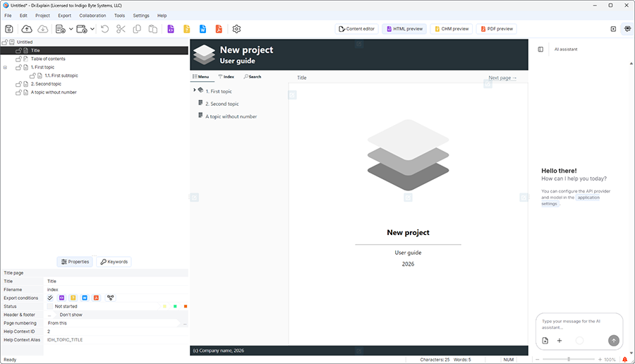Toggle lock icon on Title topic

(18, 50)
